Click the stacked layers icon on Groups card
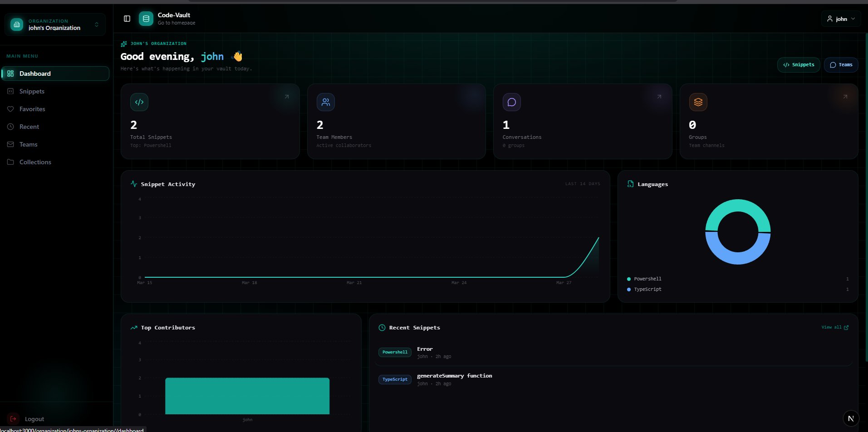This screenshot has width=868, height=432. point(698,102)
